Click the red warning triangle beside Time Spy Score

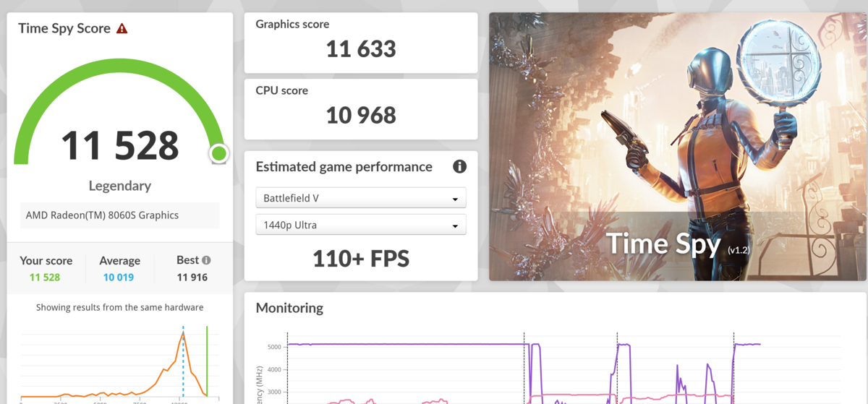[122, 29]
